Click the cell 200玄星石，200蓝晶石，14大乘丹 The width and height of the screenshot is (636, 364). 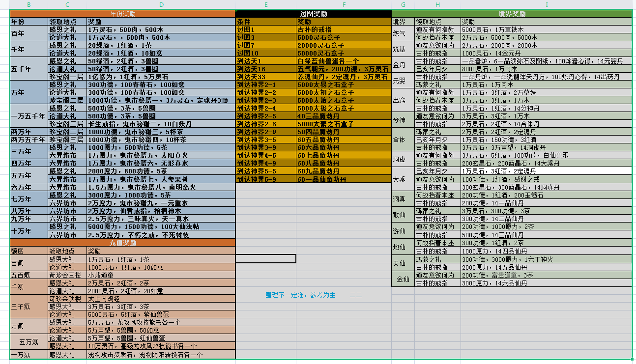547,163
